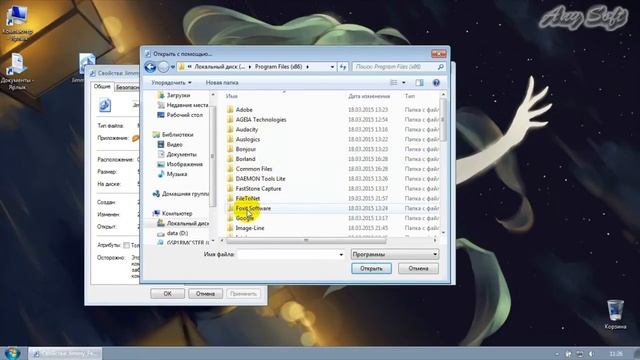Expand the arrow after Program Files (x86) breadcrumb

[307, 67]
